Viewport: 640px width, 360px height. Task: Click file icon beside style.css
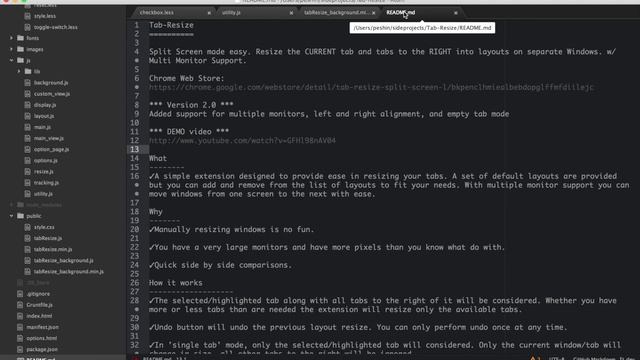[27, 227]
